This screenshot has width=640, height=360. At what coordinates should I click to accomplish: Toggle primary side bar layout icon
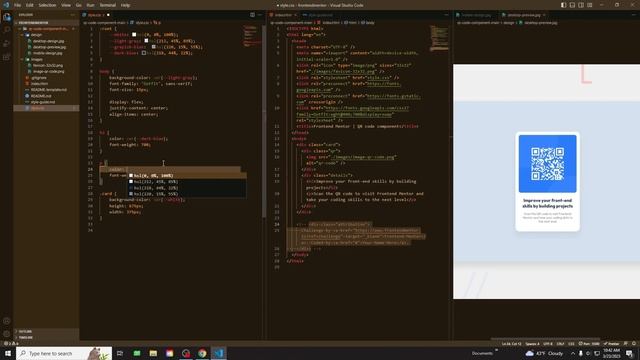point(563,5)
